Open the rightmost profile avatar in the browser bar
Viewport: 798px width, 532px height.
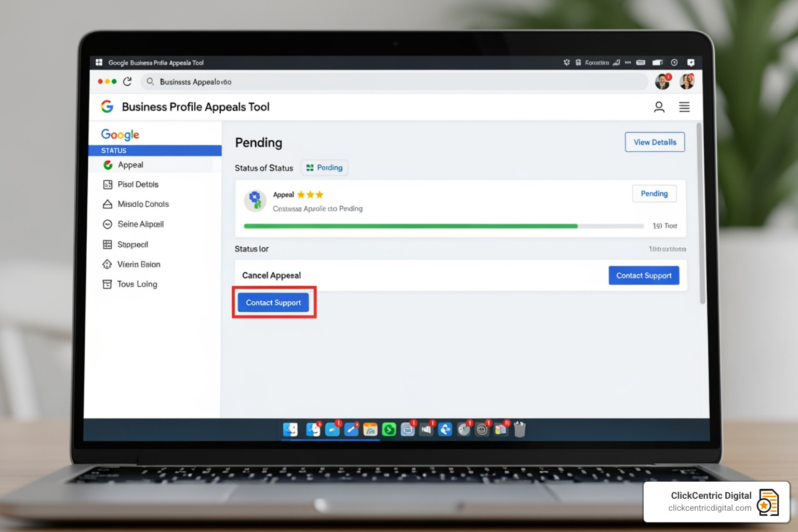(687, 81)
